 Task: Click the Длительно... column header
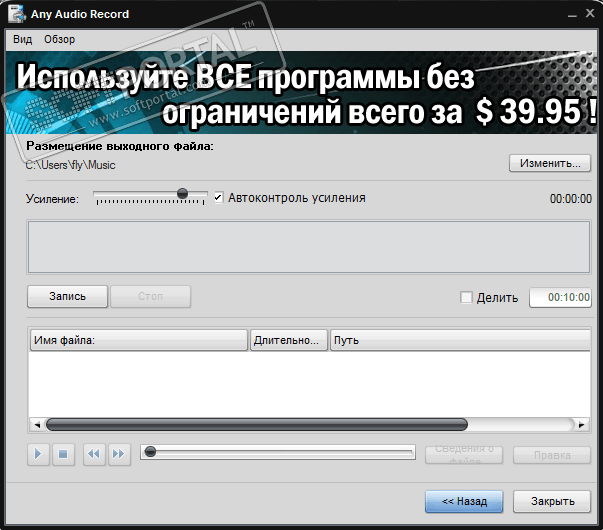click(289, 340)
